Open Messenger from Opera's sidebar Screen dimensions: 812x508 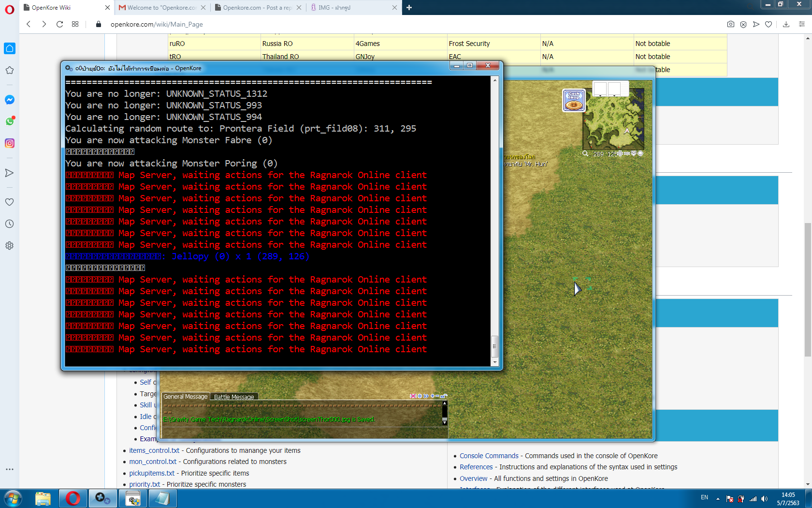click(10, 100)
